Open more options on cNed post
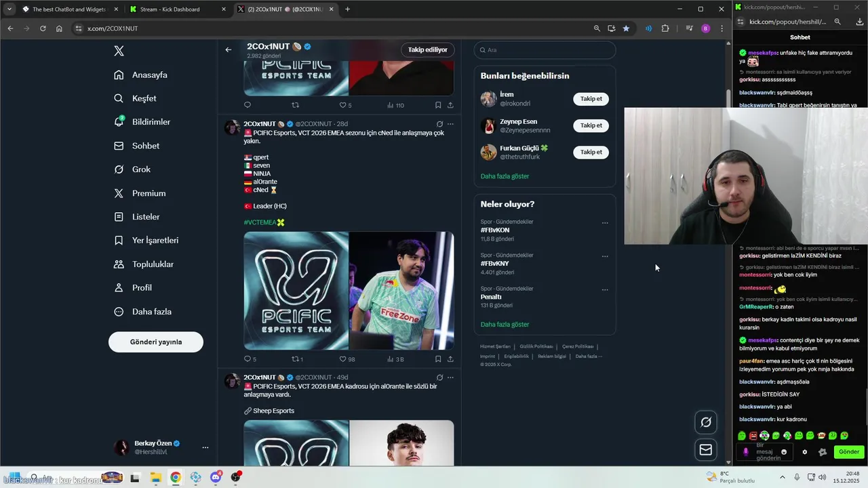The width and height of the screenshot is (868, 488). click(x=450, y=124)
